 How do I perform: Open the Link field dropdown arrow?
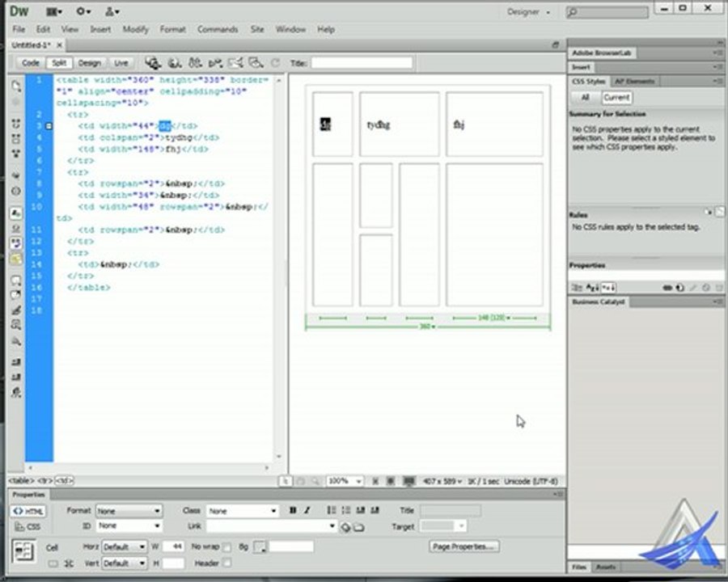click(x=332, y=526)
